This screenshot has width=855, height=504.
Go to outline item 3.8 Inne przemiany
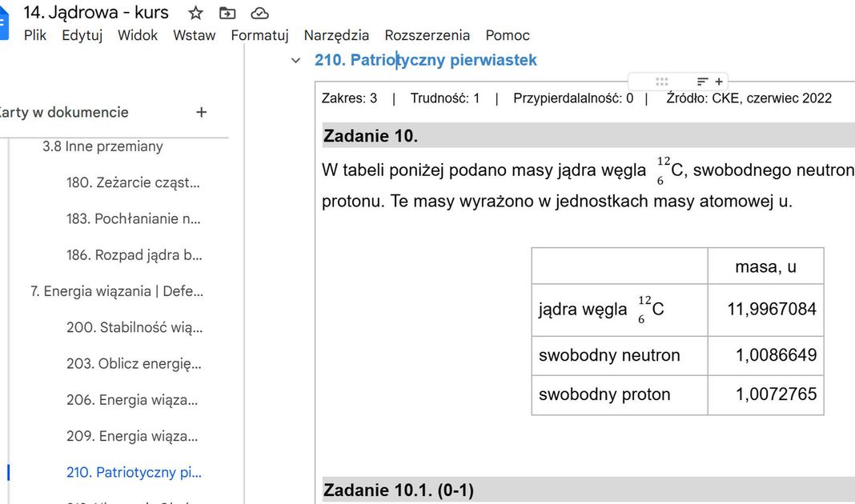pos(102,146)
